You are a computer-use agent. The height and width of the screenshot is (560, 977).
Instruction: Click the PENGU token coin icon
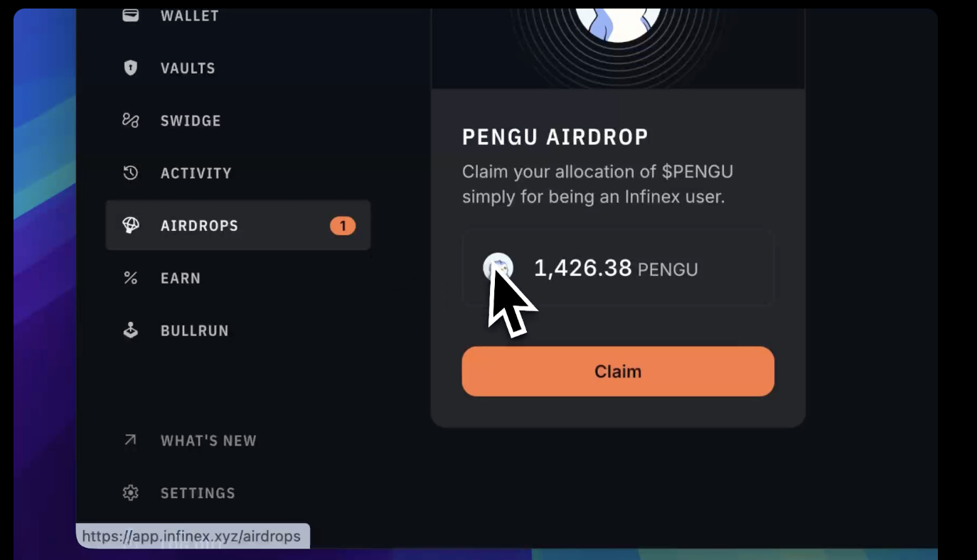coord(498,269)
